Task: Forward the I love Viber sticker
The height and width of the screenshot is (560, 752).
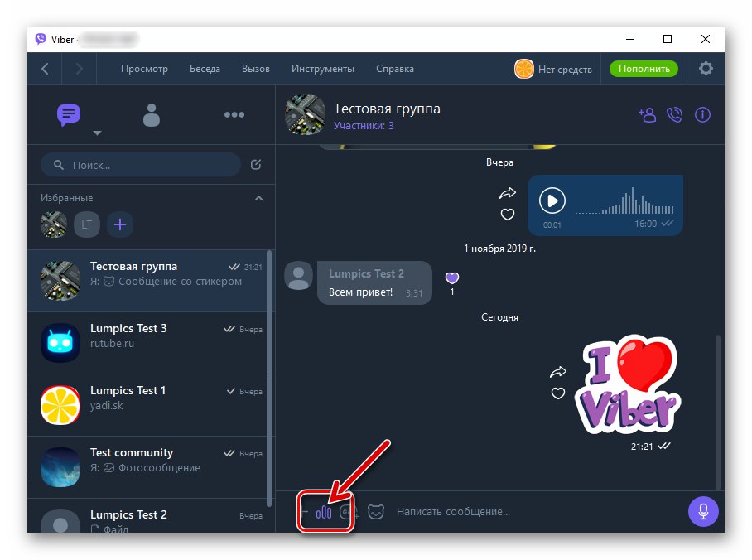Action: (557, 372)
